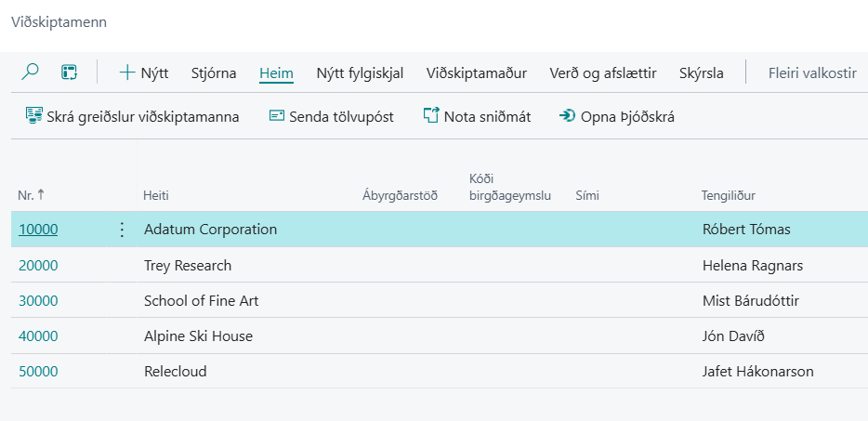Open the Stjórna menu

coord(213,72)
